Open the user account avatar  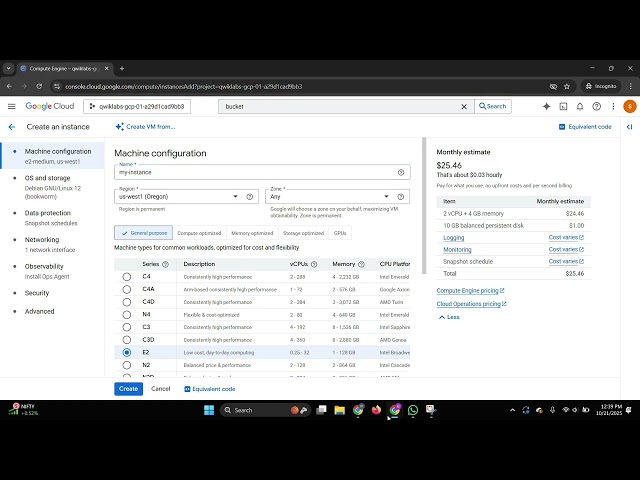pyautogui.click(x=629, y=107)
